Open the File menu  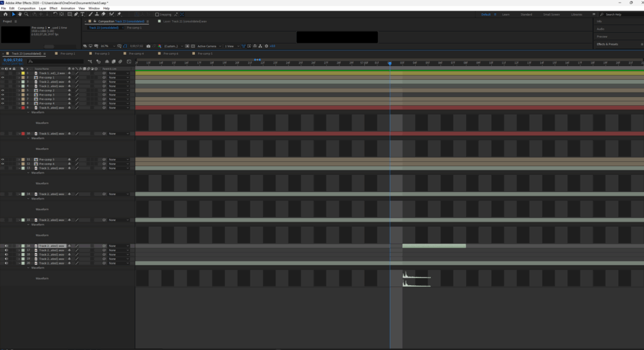click(x=3, y=8)
